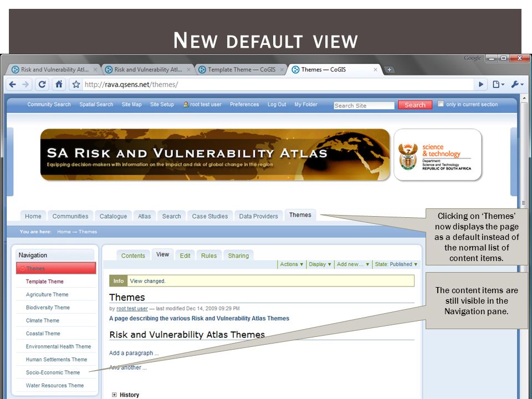
Task: Open the Display dropdown
Action: (320, 264)
